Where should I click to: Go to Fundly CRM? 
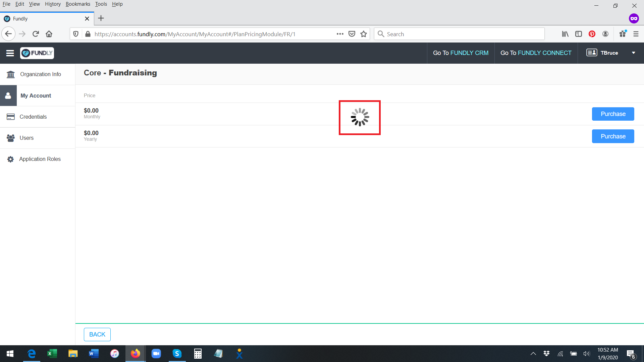(461, 53)
